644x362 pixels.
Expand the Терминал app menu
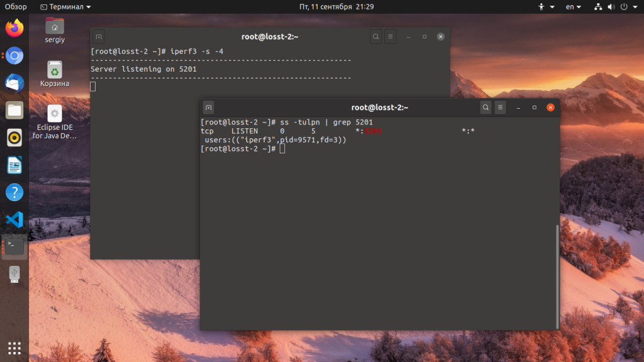click(65, 7)
